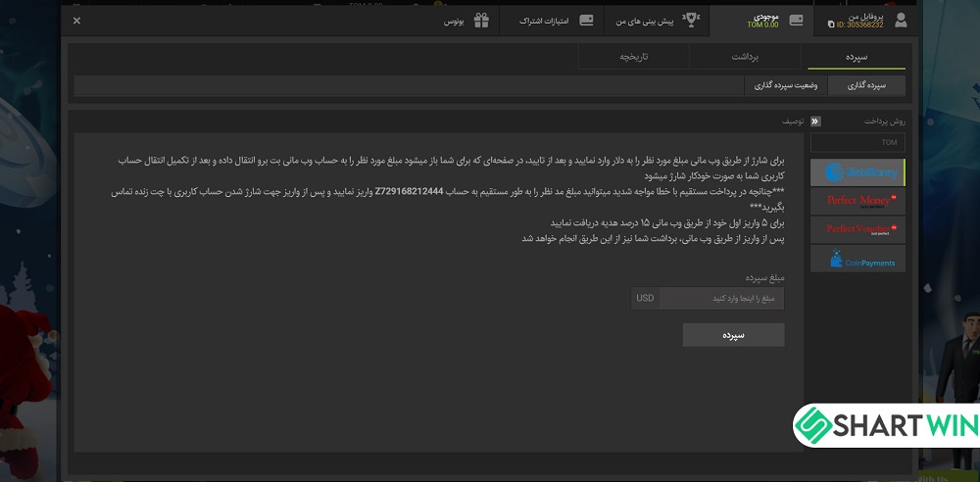Click the روش پرداخت heading

(x=884, y=121)
